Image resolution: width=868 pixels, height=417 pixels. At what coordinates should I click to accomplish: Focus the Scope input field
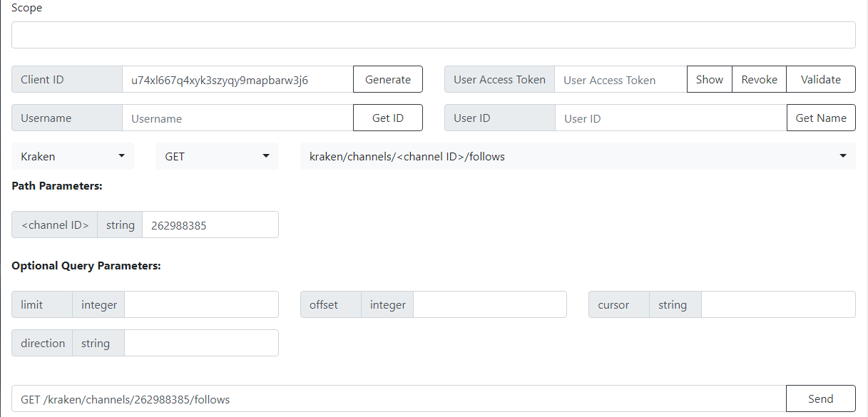point(433,35)
